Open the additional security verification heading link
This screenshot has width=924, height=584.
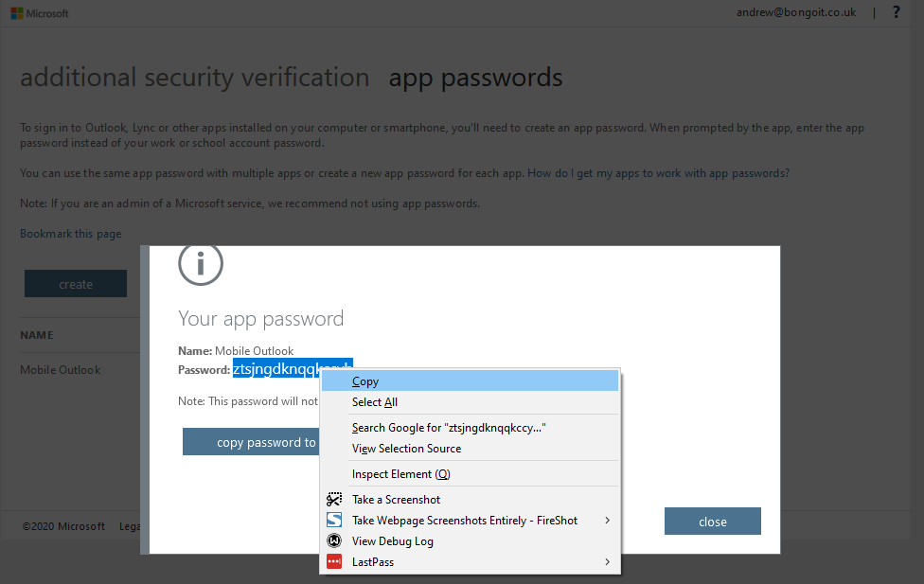coord(195,78)
